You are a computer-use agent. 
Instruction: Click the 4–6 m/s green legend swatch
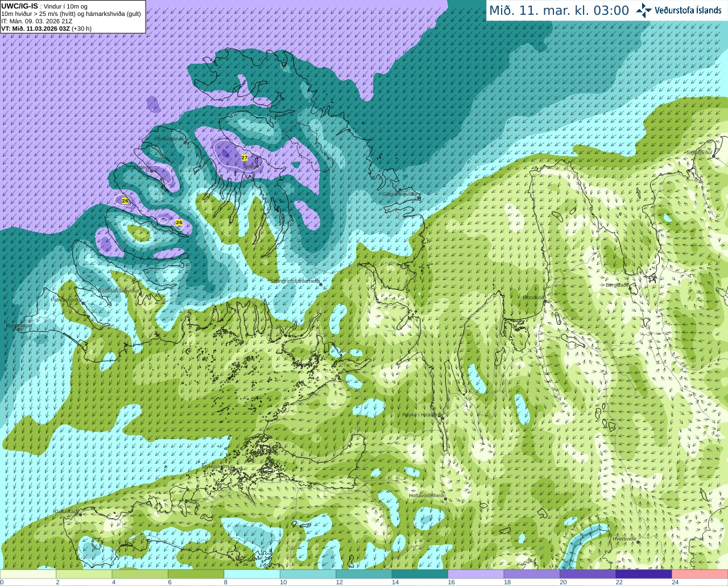coord(140,574)
